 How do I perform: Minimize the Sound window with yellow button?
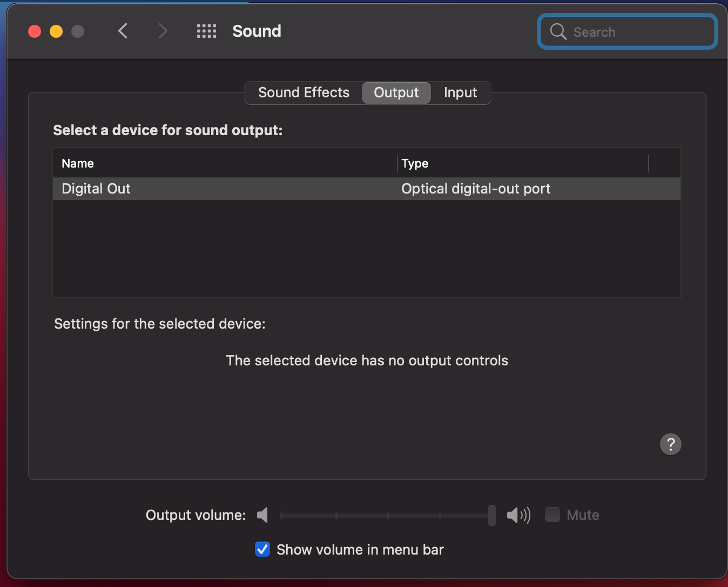56,31
